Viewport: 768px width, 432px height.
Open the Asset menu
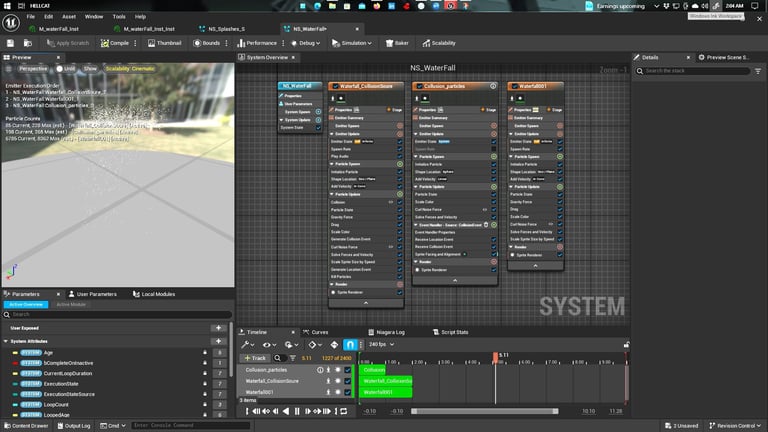(x=69, y=17)
